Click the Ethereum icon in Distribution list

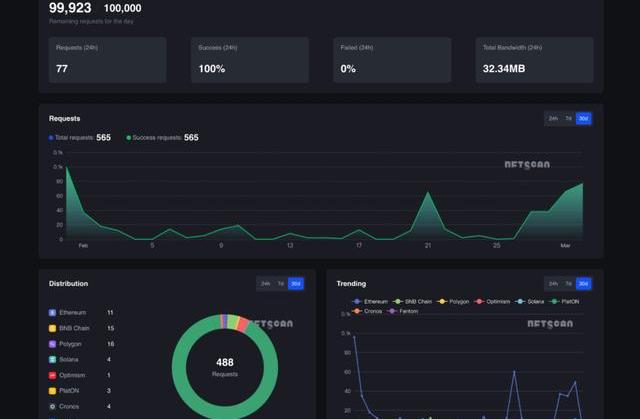pyautogui.click(x=53, y=312)
